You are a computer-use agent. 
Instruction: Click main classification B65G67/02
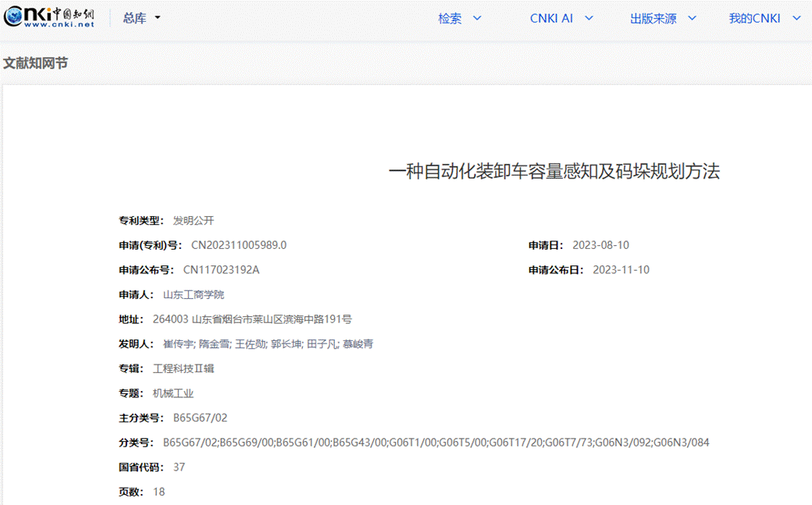(200, 418)
